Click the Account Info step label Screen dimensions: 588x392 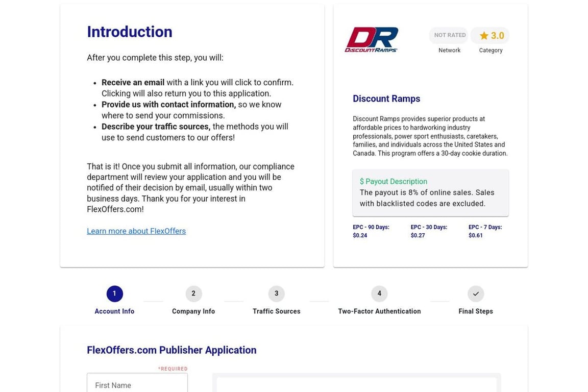pyautogui.click(x=114, y=311)
